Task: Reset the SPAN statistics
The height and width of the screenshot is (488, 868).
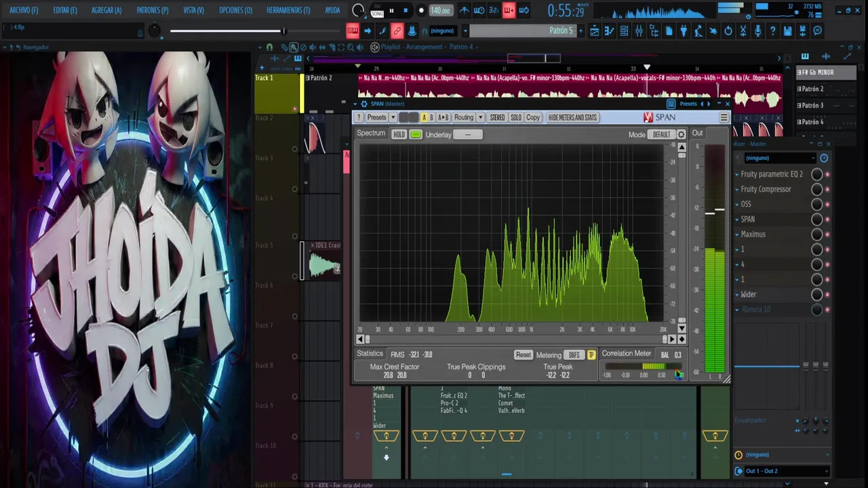Action: 523,354
